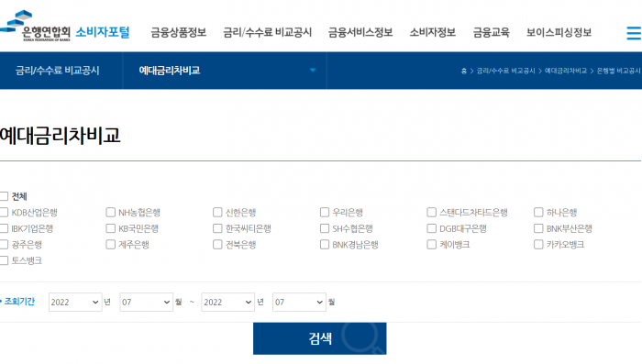Tick the 한국씨티은행 checkbox
642x364 pixels.
tap(217, 228)
